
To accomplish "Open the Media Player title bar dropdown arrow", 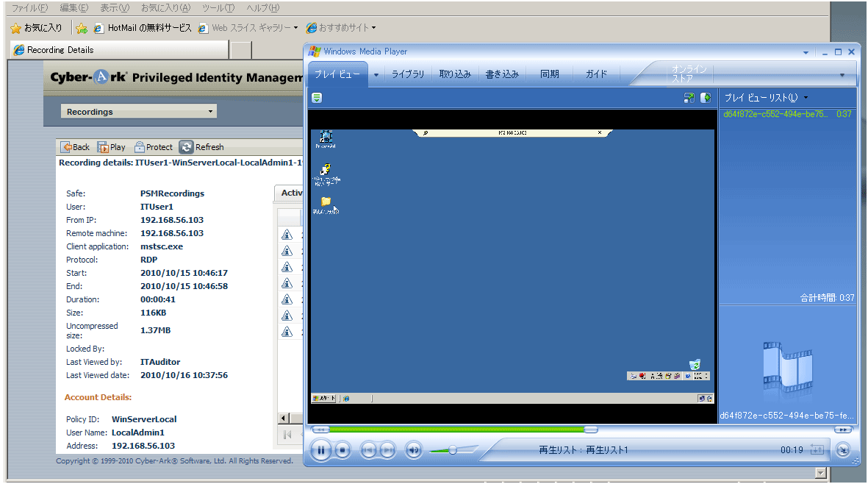I will click(x=806, y=53).
